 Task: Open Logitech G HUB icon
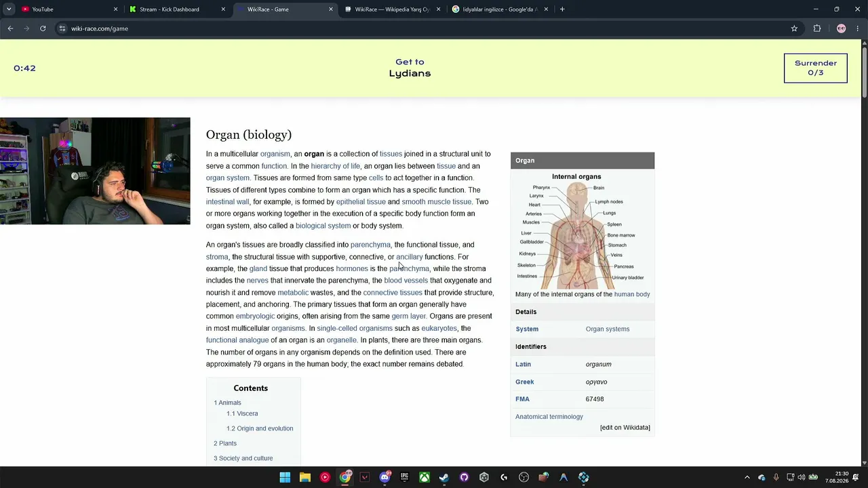point(504,477)
